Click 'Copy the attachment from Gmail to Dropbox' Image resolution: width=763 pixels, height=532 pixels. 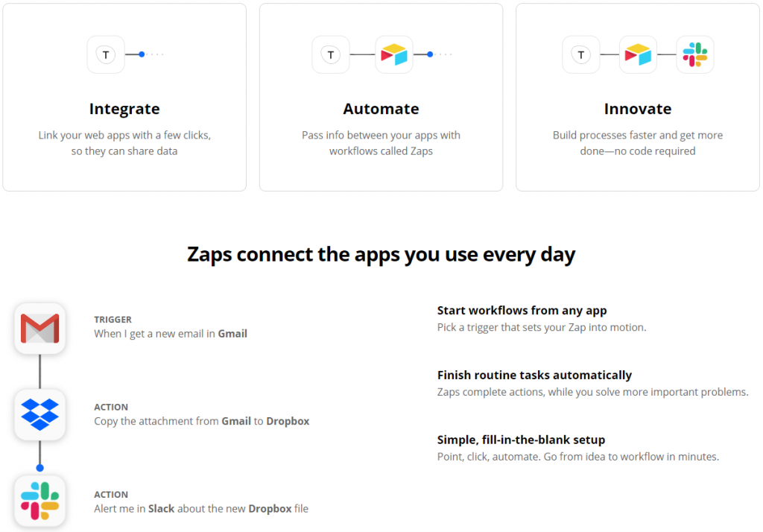tap(202, 421)
